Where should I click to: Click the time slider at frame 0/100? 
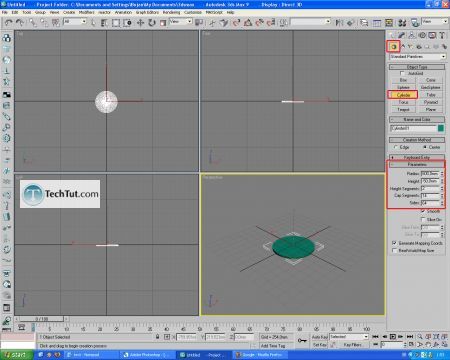click(41, 319)
